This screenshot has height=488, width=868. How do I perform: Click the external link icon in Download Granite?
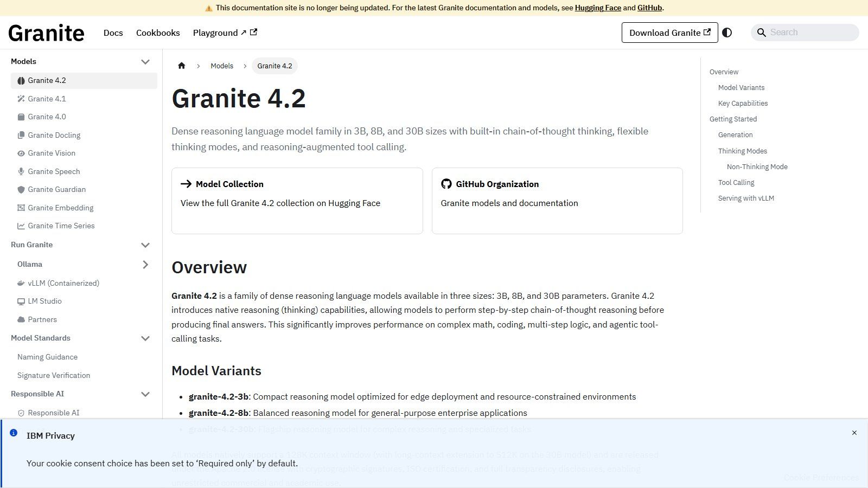[707, 32]
